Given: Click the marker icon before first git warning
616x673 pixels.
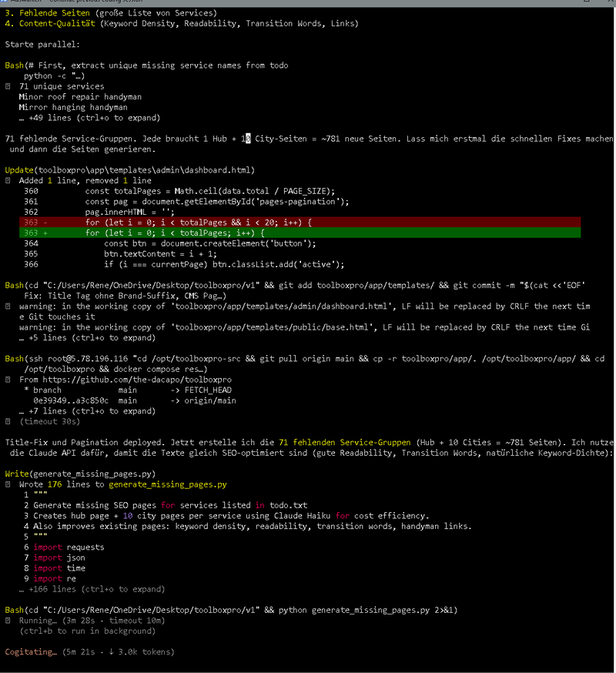Looking at the screenshot, I should click(x=8, y=306).
